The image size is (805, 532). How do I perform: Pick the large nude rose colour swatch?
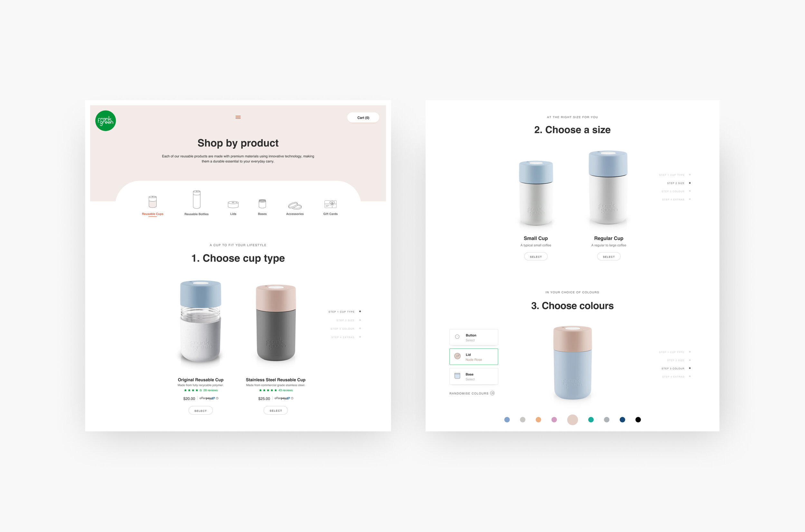[573, 420]
